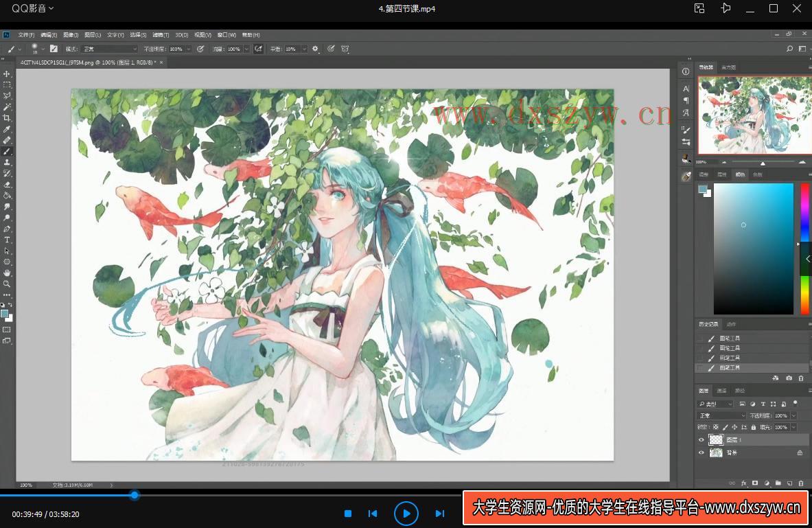Screen dimensions: 812x528
Task: Select the Pen tool
Action: point(7,229)
